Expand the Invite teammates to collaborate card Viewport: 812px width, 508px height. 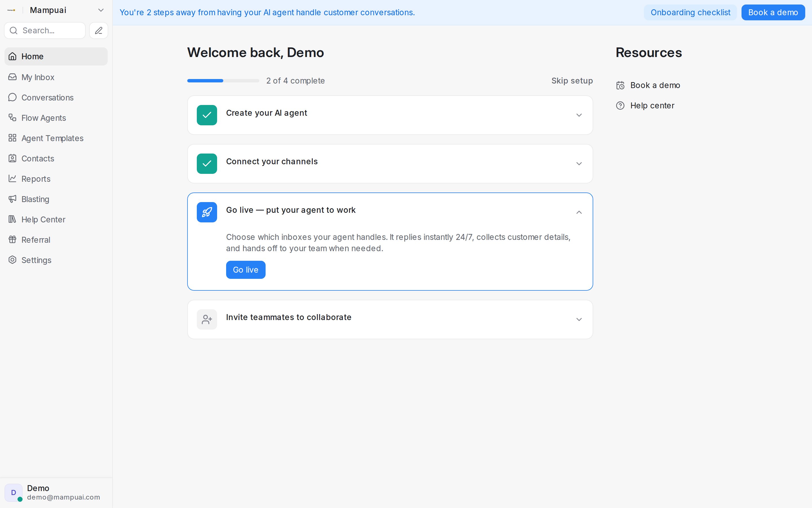pyautogui.click(x=579, y=319)
